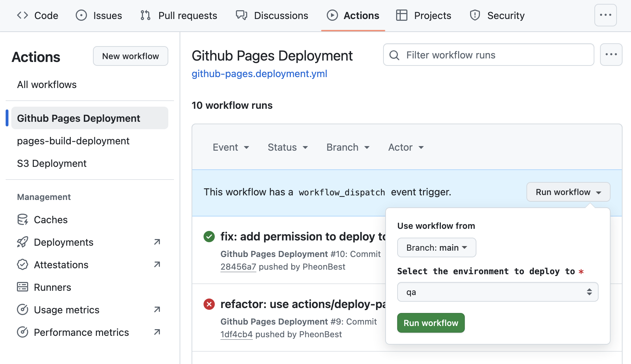The height and width of the screenshot is (364, 631).
Task: Click the Caches database icon
Action: pos(23,219)
